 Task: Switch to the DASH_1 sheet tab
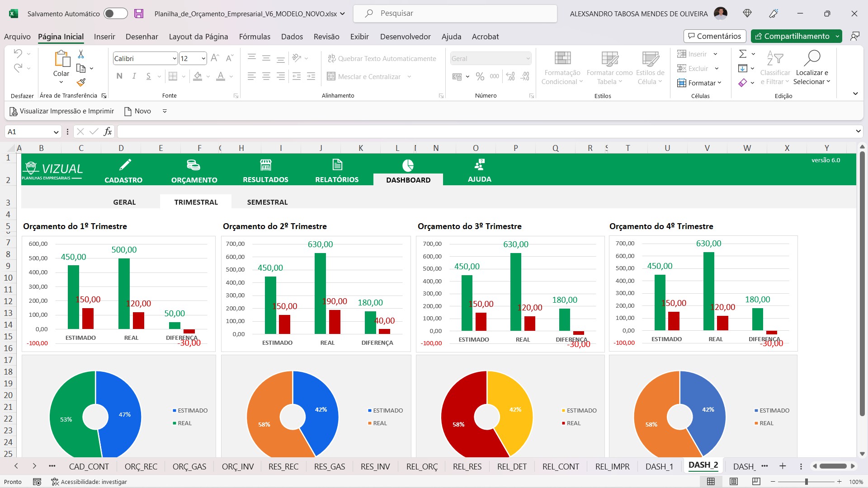(x=659, y=467)
